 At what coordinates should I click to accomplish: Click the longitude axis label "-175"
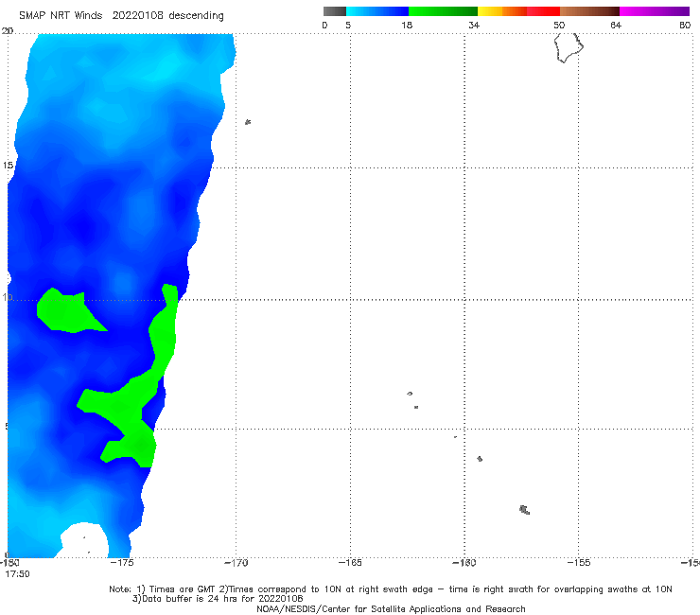[x=122, y=563]
